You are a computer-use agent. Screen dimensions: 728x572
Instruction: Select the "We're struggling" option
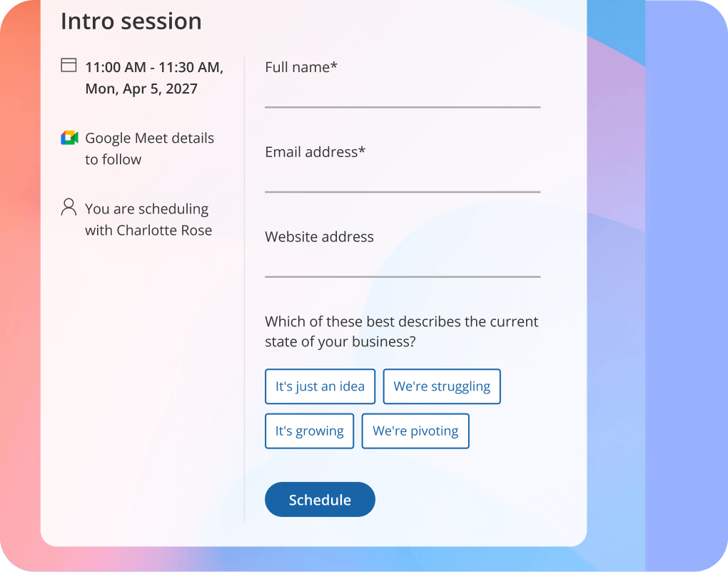click(441, 386)
